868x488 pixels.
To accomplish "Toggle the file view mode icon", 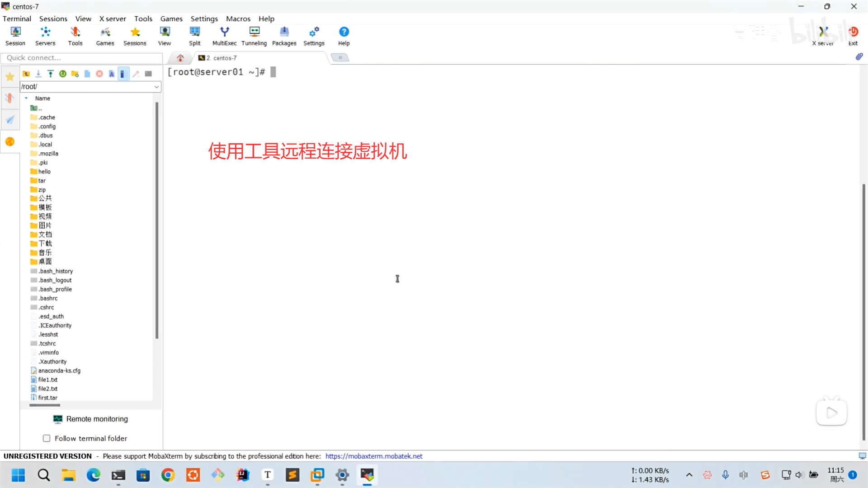I will [x=123, y=74].
